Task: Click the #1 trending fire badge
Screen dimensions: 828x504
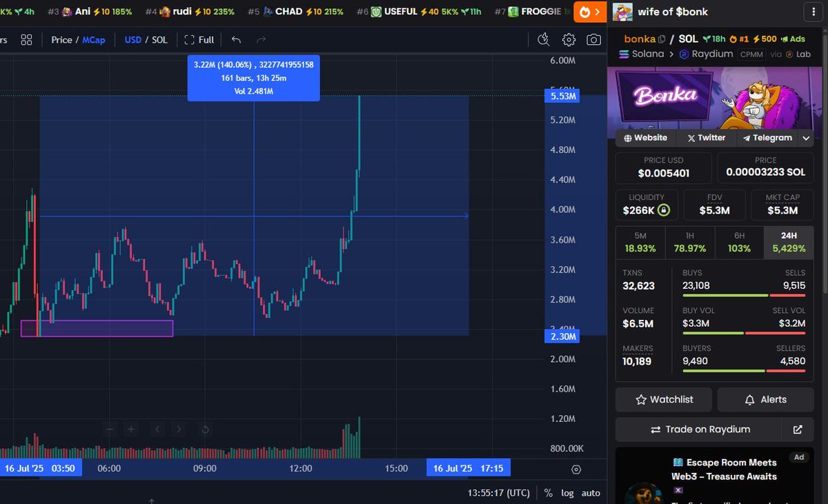Action: click(740, 39)
